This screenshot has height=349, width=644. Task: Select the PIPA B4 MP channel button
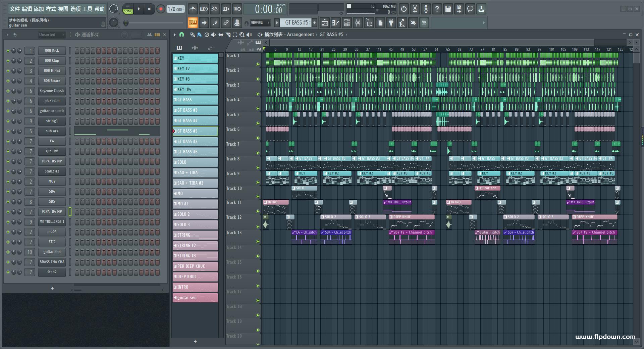[x=52, y=212]
